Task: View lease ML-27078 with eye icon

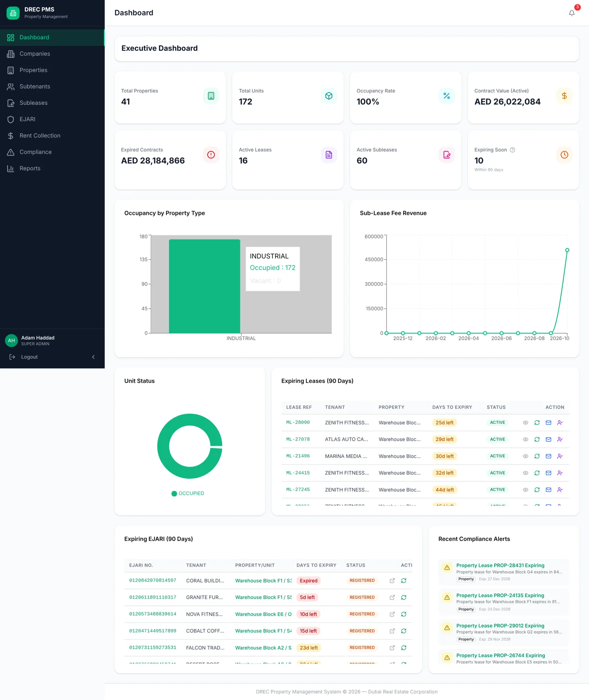Action: pyautogui.click(x=526, y=440)
